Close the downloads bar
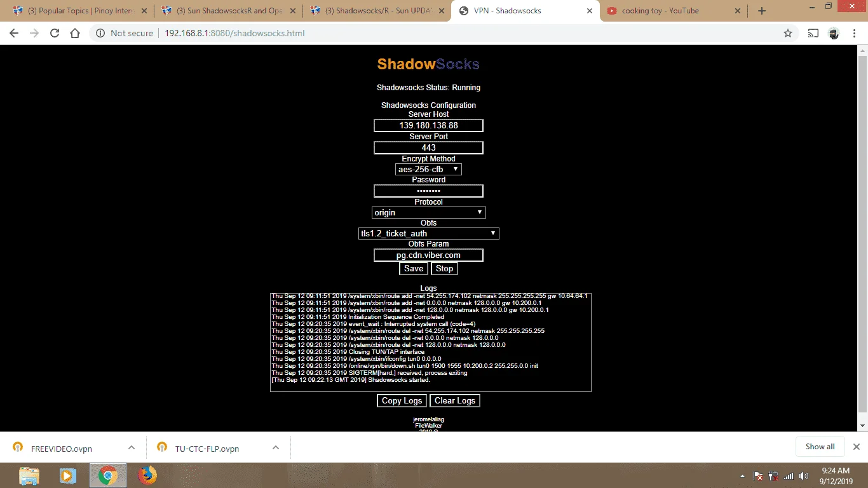 856,447
